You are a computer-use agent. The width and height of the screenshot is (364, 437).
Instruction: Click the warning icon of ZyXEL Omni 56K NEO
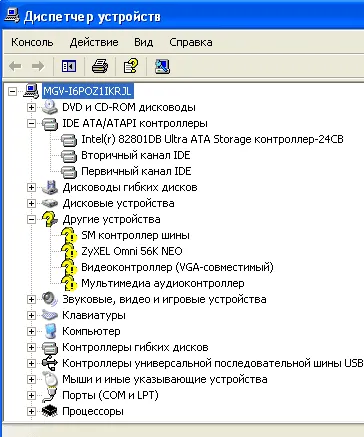click(69, 252)
